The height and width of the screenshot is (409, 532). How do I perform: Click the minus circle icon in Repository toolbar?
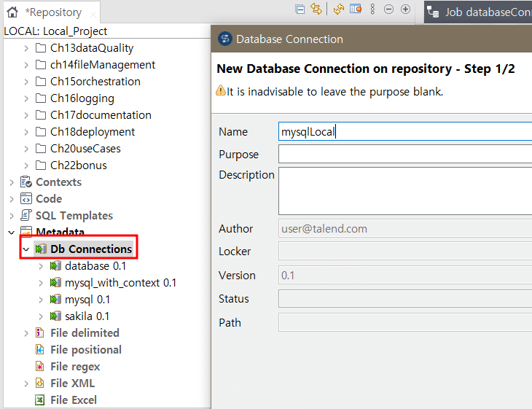[x=389, y=9]
